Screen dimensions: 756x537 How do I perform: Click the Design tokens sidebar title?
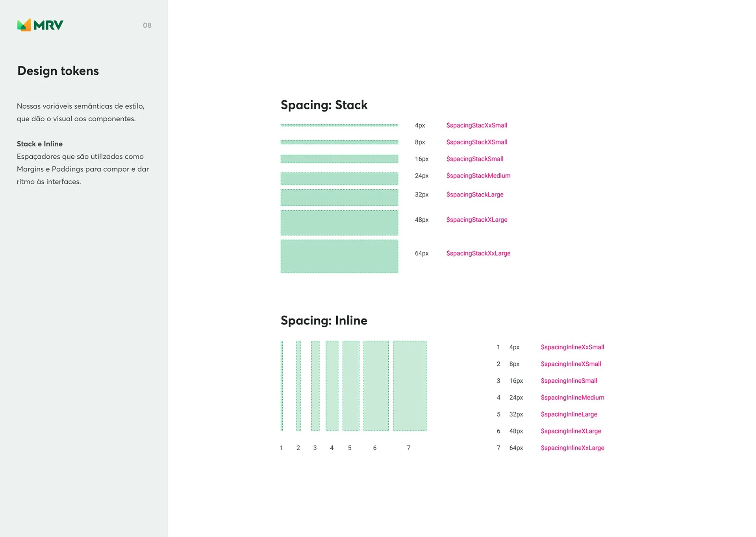[x=57, y=71]
